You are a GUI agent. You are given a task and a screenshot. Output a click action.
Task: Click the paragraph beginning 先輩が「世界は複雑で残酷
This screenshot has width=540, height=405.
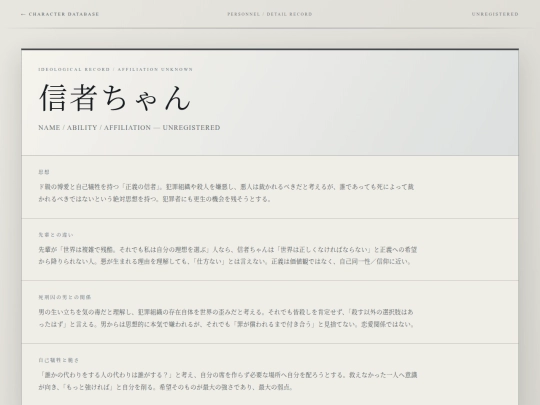(x=228, y=256)
